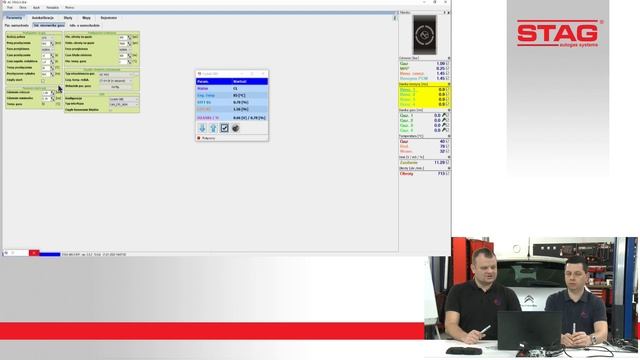This screenshot has height=360, width=640.
Task: Adjust the Ciśnienie robocze spinner arrows
Action: click(53, 93)
